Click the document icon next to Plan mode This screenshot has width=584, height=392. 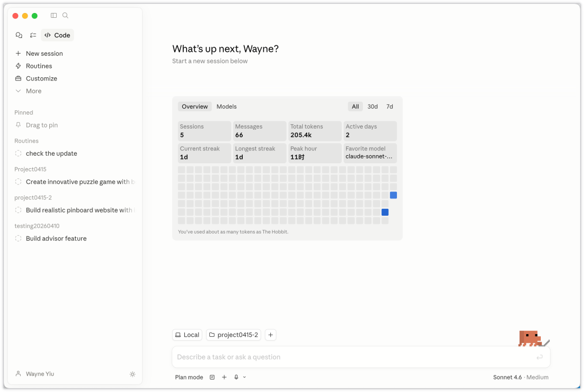click(x=212, y=377)
